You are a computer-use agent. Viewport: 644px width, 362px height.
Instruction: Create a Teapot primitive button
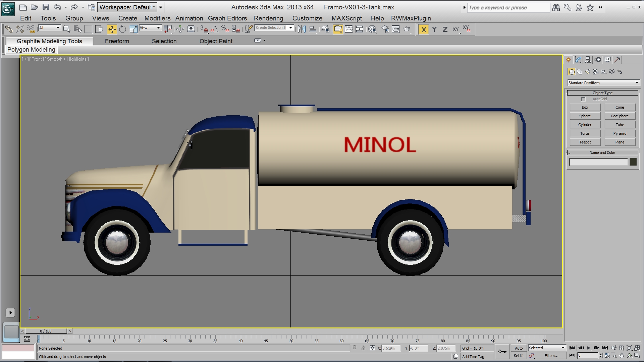coord(585,142)
